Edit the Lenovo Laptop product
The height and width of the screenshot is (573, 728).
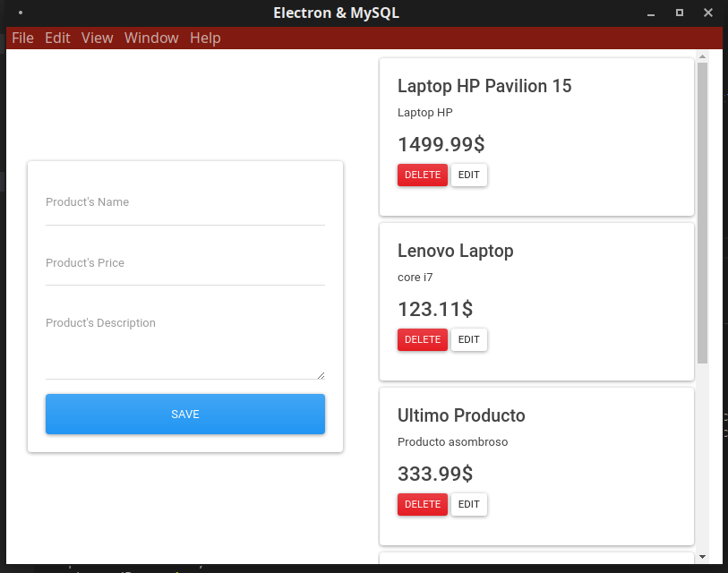click(x=469, y=340)
